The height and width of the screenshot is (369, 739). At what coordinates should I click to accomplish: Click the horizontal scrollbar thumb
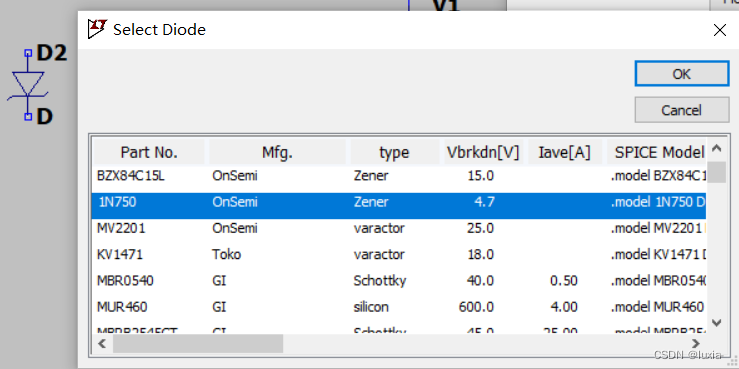click(x=197, y=344)
